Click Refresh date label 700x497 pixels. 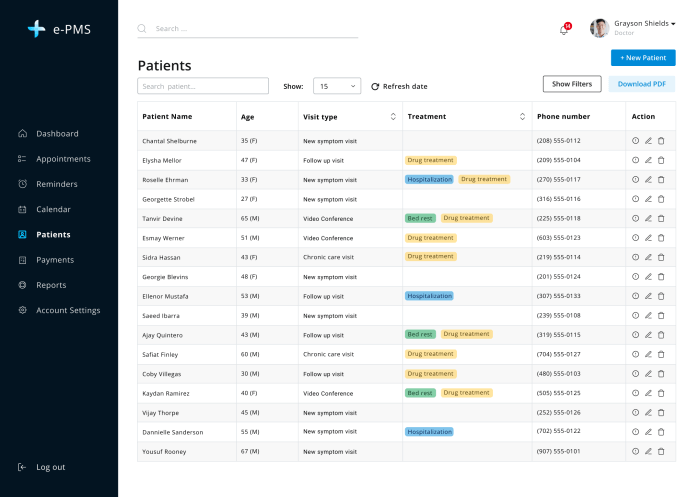coord(405,86)
